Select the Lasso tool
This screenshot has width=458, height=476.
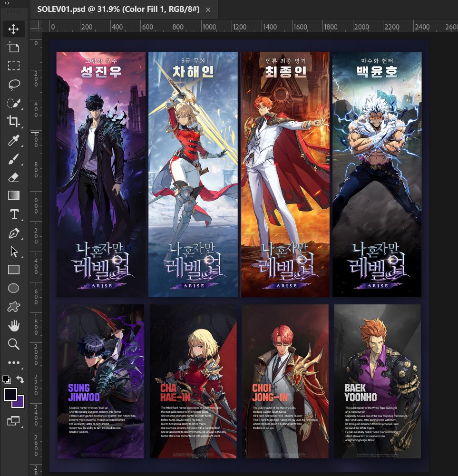point(14,84)
